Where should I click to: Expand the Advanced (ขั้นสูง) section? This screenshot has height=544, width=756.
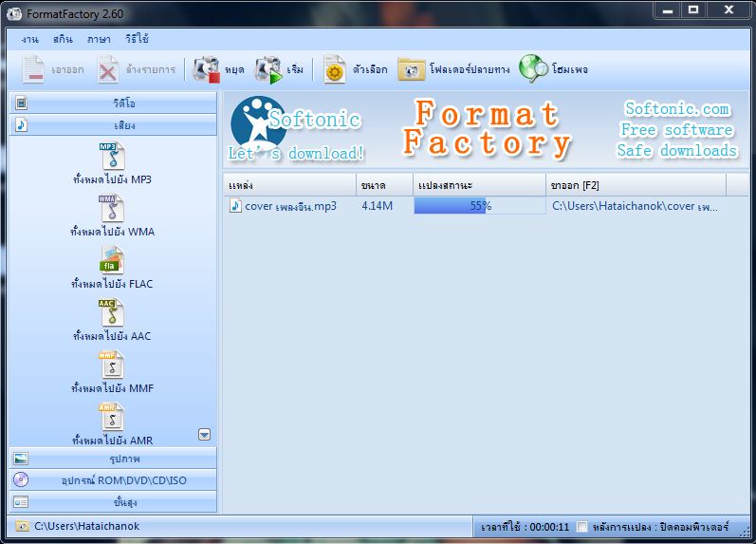113,502
